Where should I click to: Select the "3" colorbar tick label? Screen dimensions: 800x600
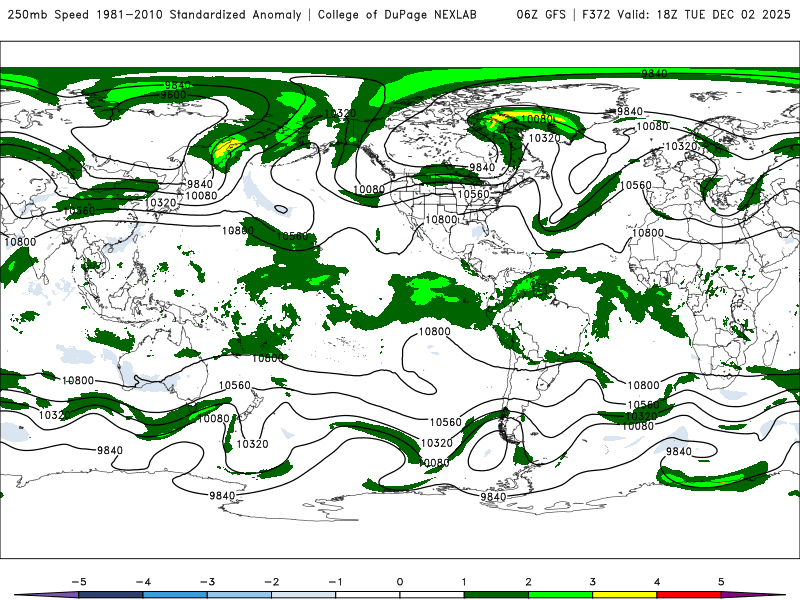pos(592,582)
